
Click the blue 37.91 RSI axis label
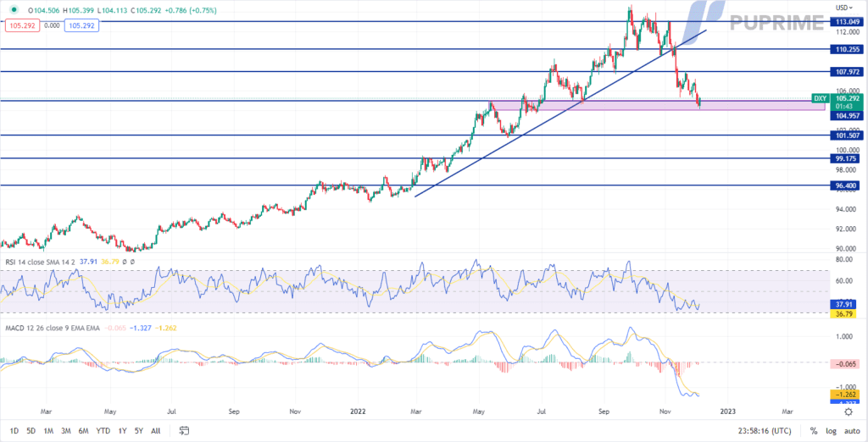pos(845,304)
